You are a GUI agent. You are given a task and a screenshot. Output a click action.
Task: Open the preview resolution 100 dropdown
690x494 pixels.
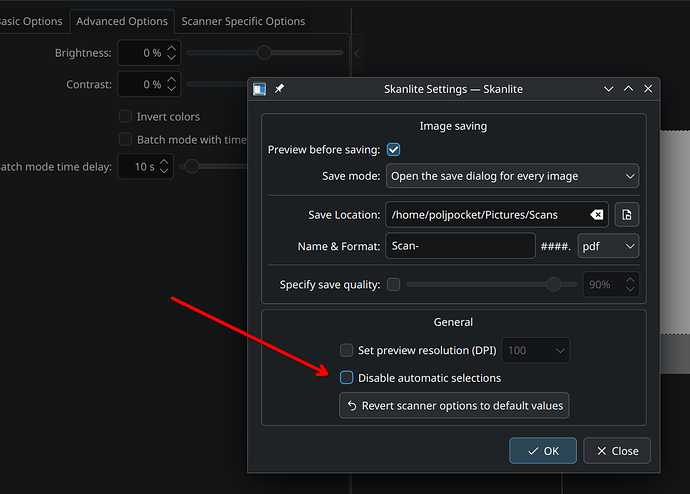pos(535,350)
